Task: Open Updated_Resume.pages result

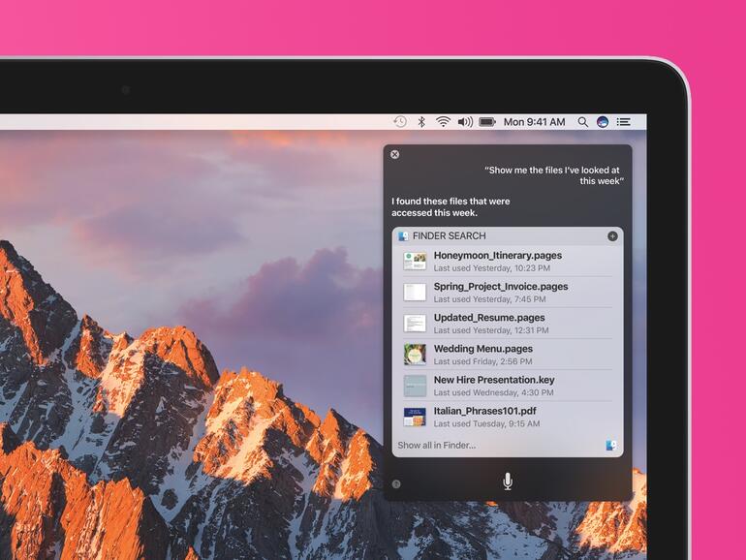Action: (508, 323)
